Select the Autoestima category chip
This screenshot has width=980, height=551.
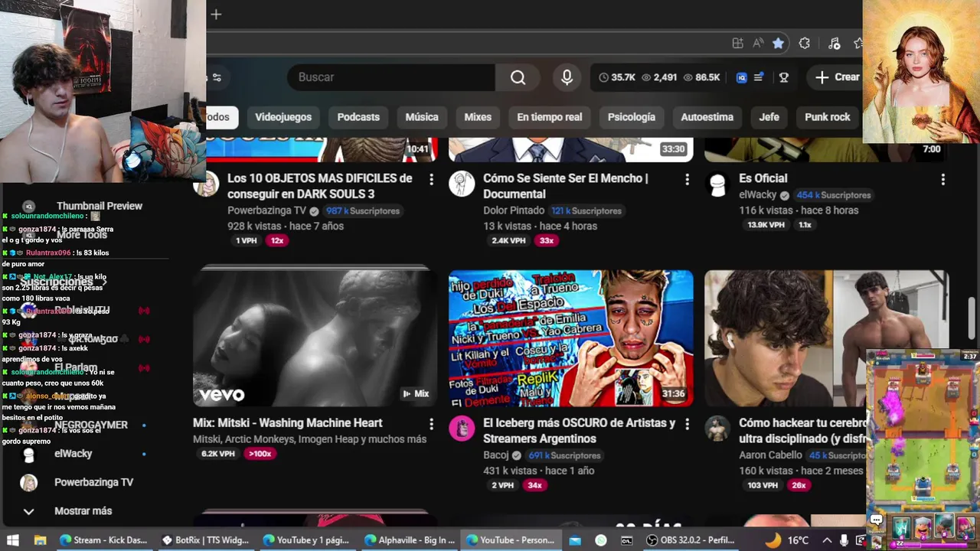click(707, 117)
